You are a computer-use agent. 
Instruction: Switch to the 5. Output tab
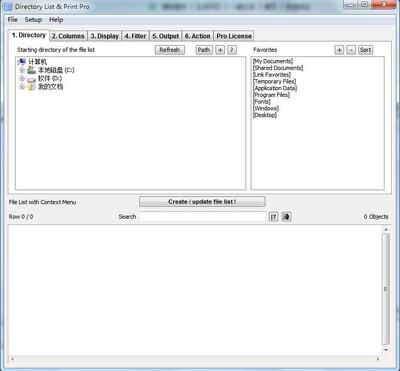click(166, 36)
